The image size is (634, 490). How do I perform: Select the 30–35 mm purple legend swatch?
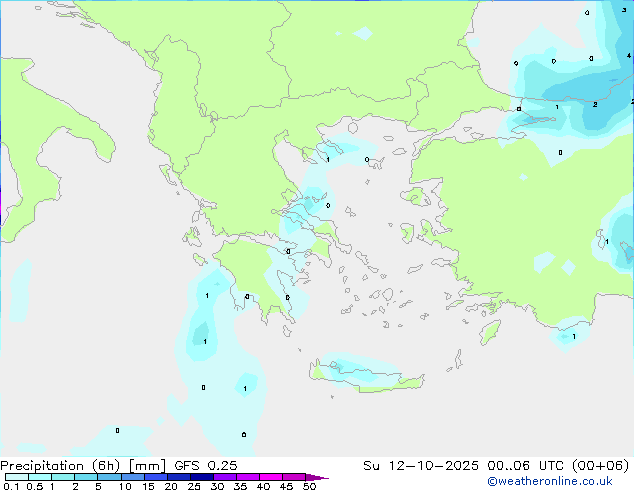[225, 477]
